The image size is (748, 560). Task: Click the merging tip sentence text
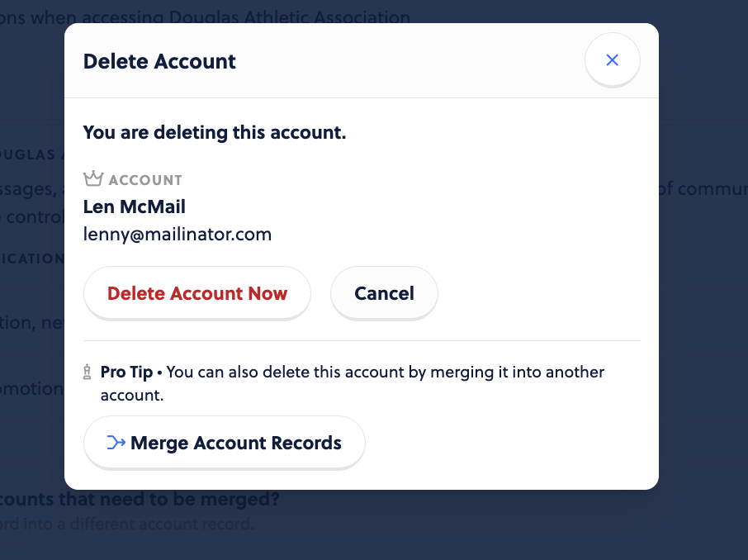coord(352,383)
